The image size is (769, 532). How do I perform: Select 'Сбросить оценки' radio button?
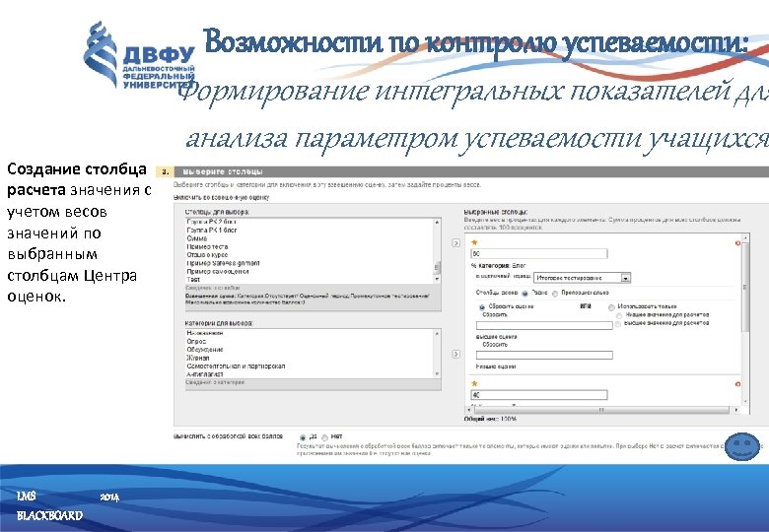pos(481,307)
